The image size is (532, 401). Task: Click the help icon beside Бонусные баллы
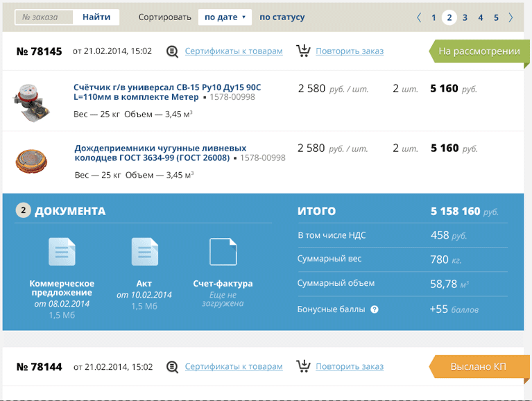(x=375, y=309)
